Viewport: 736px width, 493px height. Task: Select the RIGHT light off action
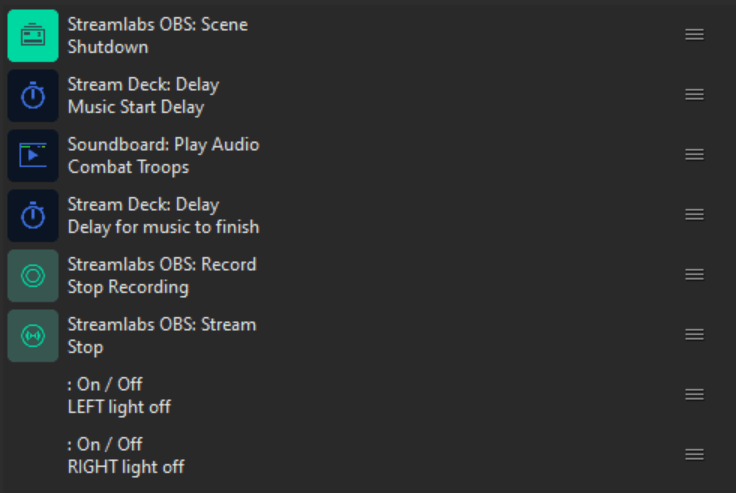[125, 467]
